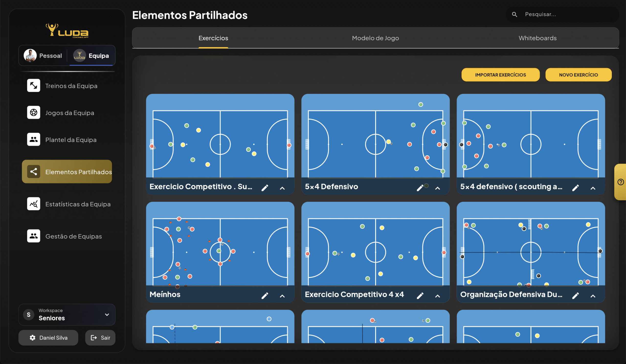Edit the Meínhos exercise with pencil icon

point(265,296)
